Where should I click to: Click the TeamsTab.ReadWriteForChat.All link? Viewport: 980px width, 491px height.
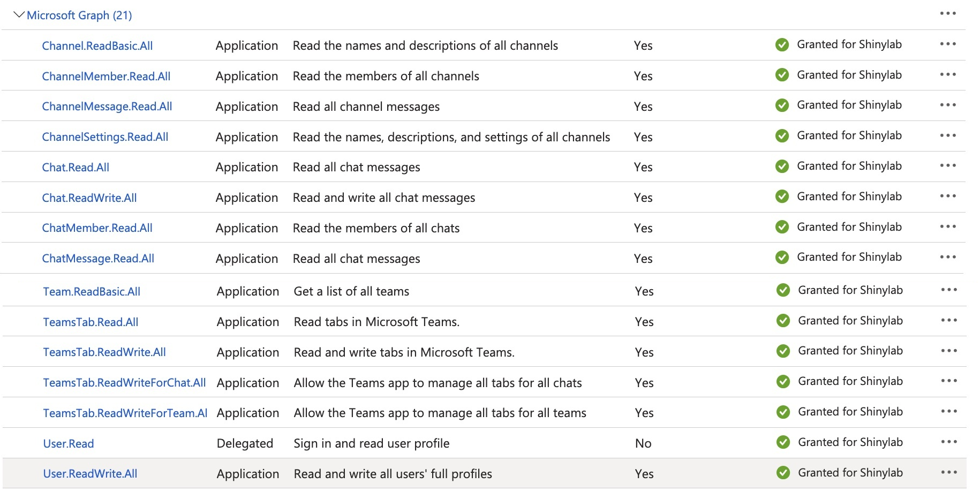(124, 383)
